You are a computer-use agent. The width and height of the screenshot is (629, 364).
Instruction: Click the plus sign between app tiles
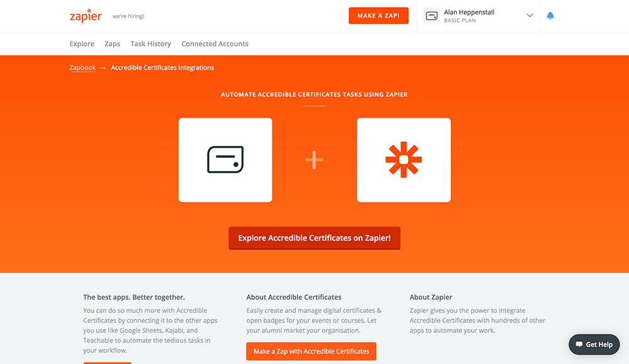pyautogui.click(x=314, y=160)
